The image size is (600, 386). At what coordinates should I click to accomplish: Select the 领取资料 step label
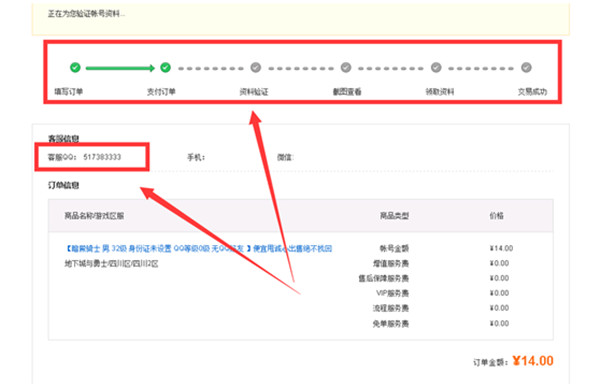click(440, 92)
